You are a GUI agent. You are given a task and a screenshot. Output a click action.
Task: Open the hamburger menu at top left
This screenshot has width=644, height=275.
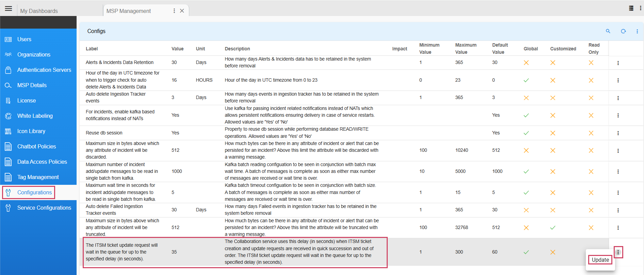point(9,9)
